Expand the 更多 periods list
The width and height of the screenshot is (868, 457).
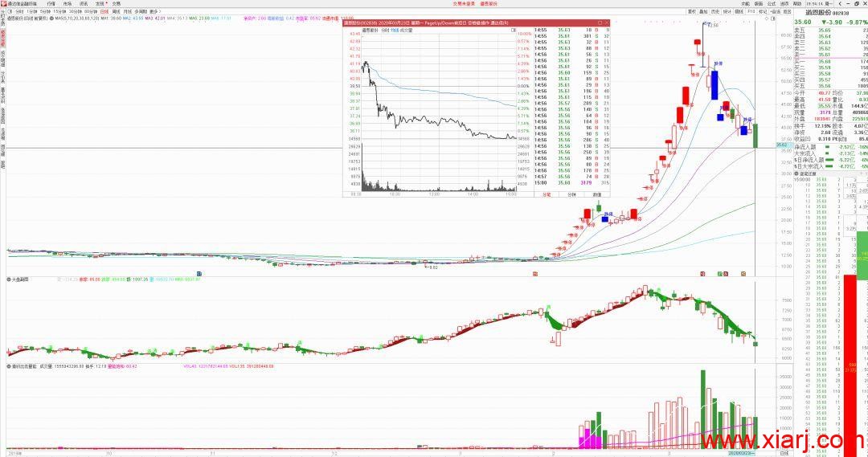pyautogui.click(x=154, y=11)
